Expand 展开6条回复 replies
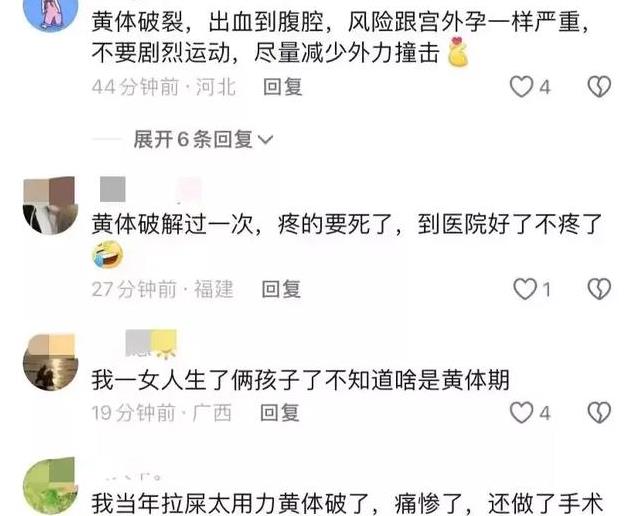 [x=204, y=140]
